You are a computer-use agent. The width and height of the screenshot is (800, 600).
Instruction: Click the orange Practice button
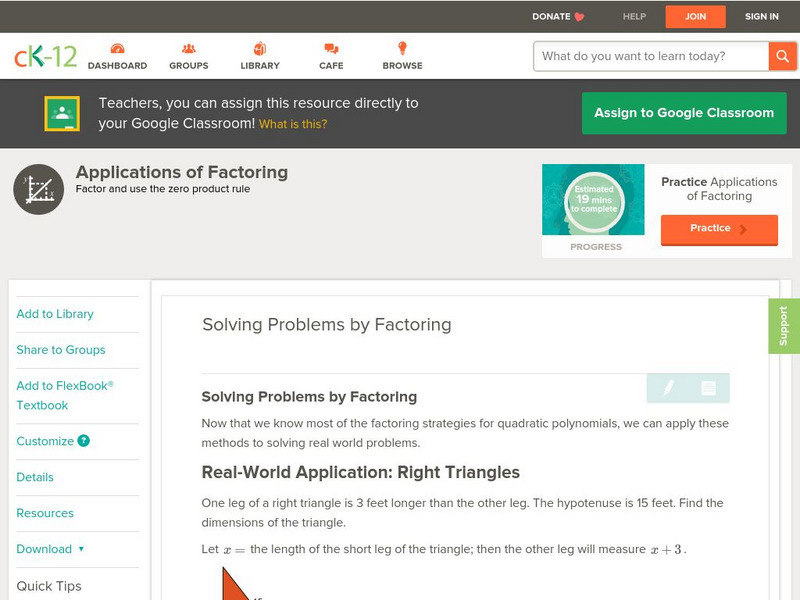719,229
